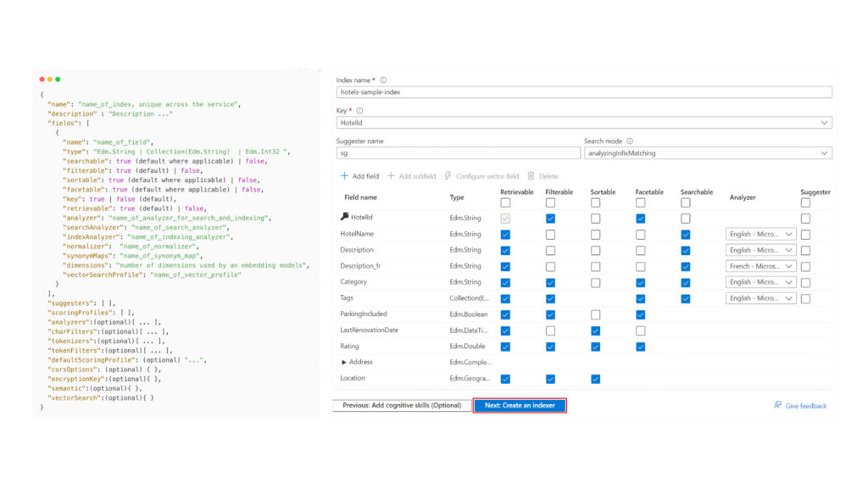Click "description" line in code
868x488 pixels.
pyautogui.click(x=110, y=114)
